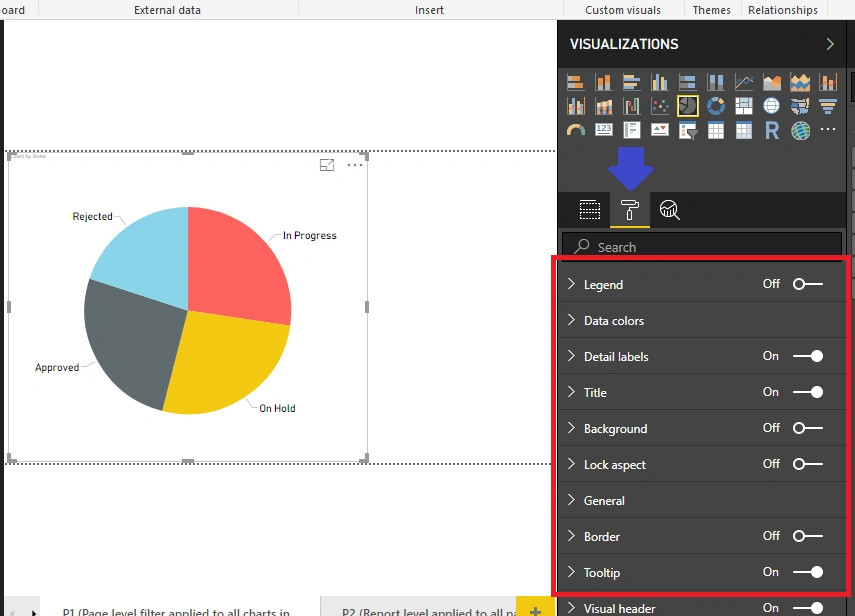Expand the Background section chevron
The height and width of the screenshot is (616, 855).
571,427
